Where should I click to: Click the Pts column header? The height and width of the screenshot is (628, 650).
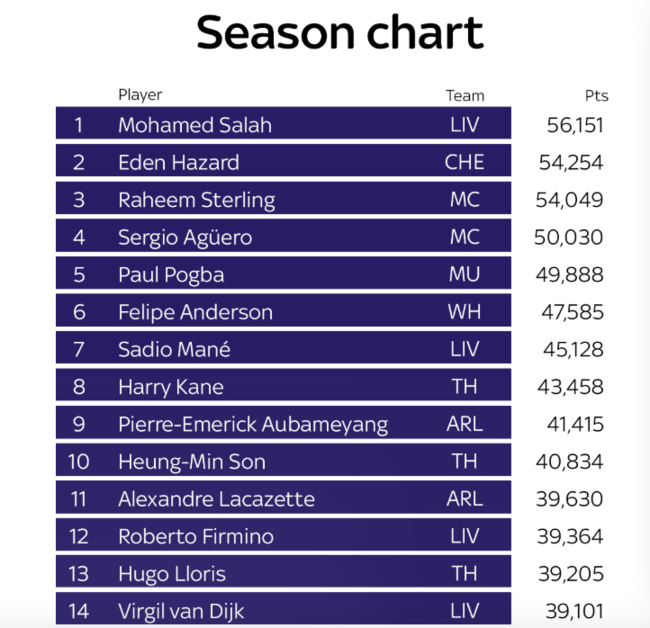[597, 96]
